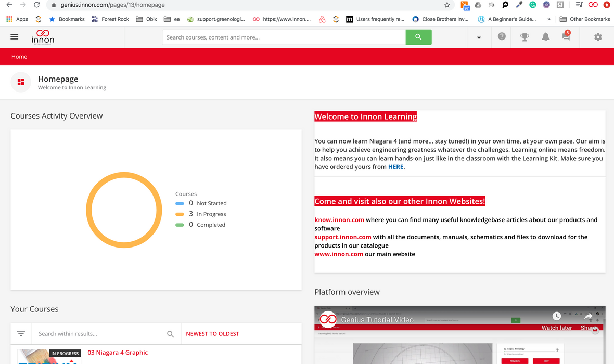This screenshot has width=614, height=364.
Task: Open the Users frequently re... bookmark
Action: point(375,19)
